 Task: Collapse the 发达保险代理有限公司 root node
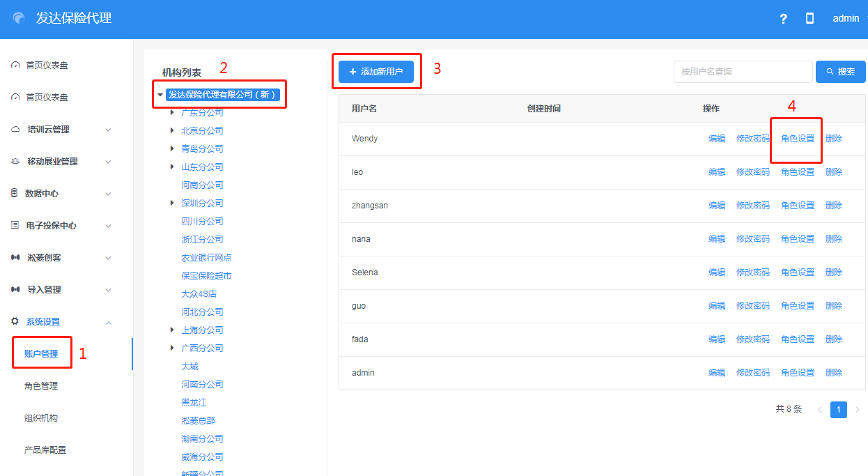click(160, 95)
